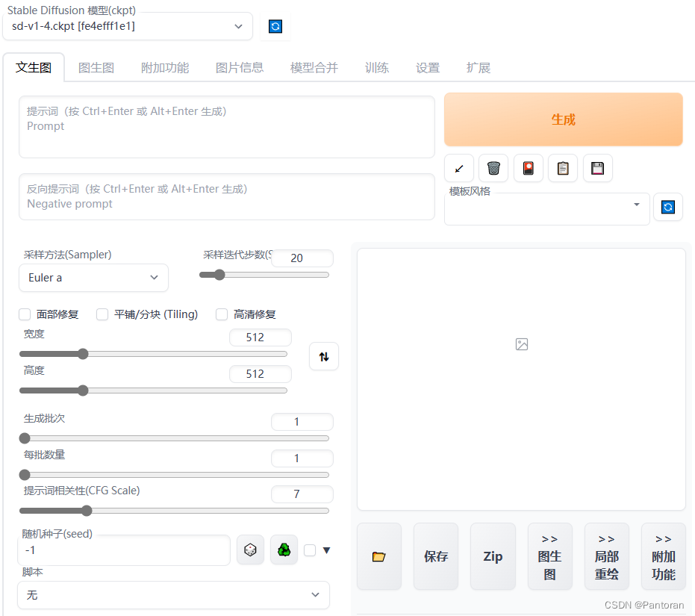Click the 生成批次 value field

pyautogui.click(x=302, y=422)
